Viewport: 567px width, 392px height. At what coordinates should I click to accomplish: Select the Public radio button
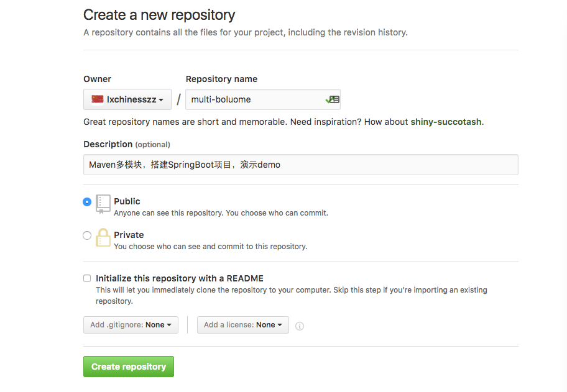tap(87, 202)
